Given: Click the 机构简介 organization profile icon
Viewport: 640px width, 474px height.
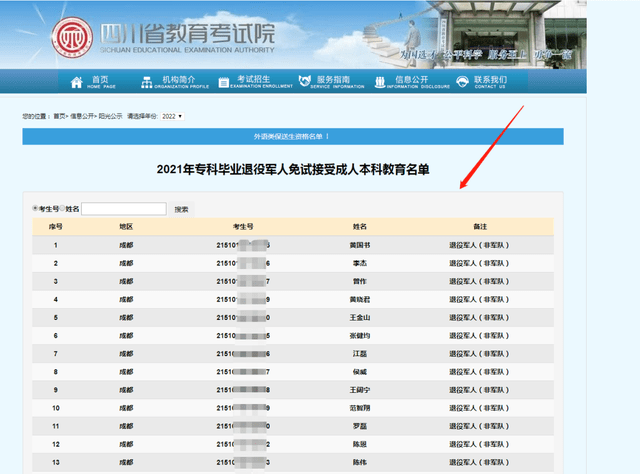Looking at the screenshot, I should pyautogui.click(x=145, y=82).
